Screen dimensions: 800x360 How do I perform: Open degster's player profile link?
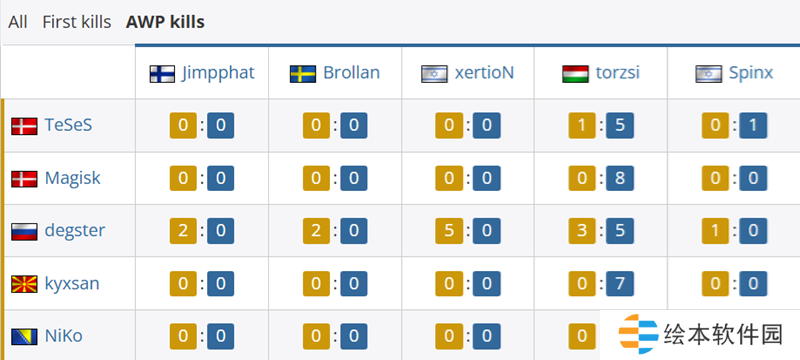[x=75, y=230]
